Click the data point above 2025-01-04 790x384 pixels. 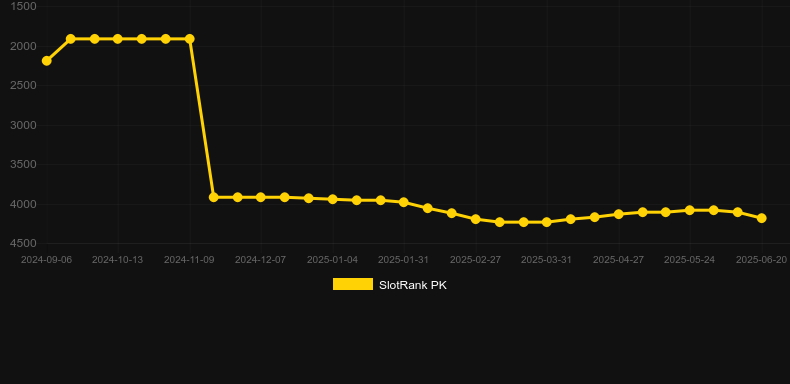coord(333,200)
